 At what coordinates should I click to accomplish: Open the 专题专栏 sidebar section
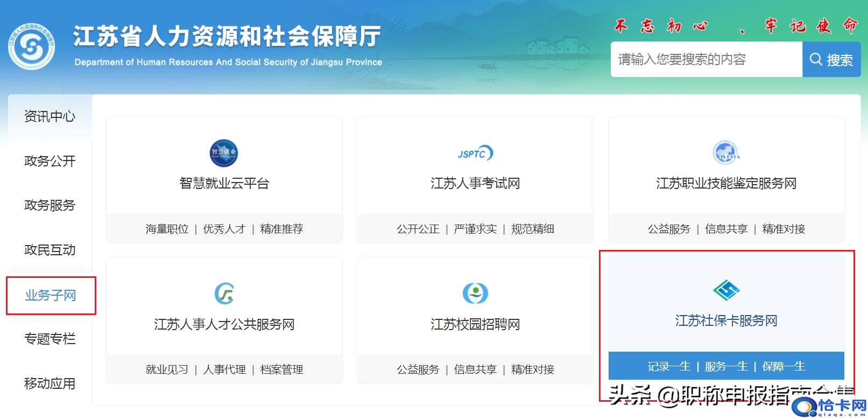click(50, 339)
